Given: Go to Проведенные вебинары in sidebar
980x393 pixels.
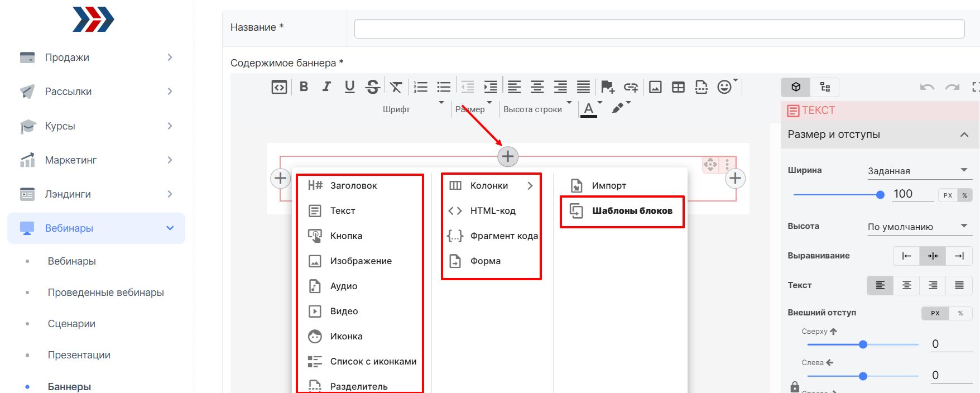Looking at the screenshot, I should (105, 293).
